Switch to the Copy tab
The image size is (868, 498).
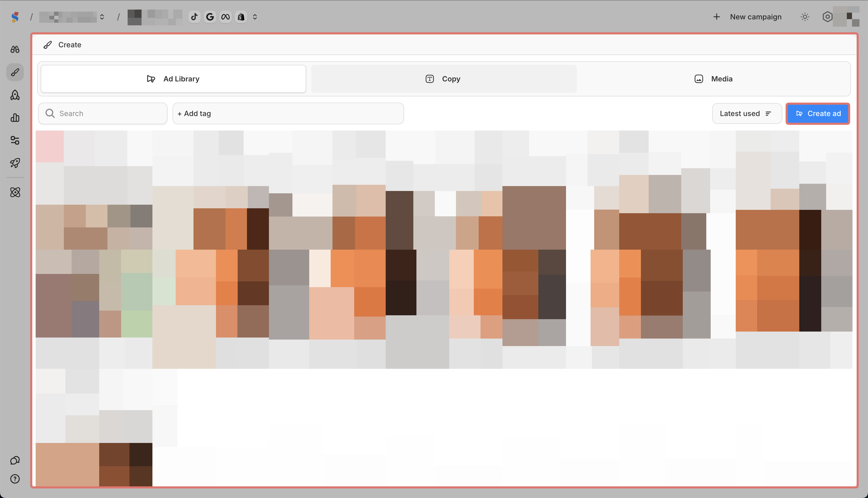[x=443, y=79]
